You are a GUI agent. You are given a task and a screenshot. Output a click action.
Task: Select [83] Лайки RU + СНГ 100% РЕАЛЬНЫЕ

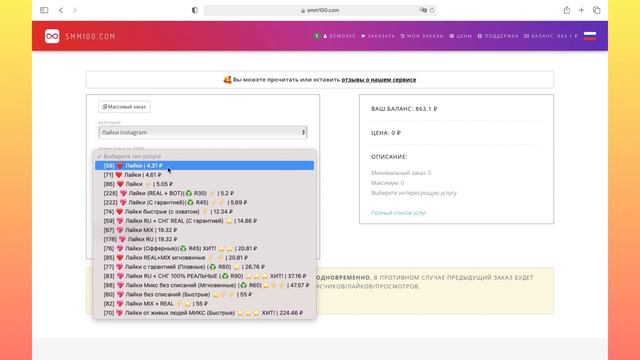pyautogui.click(x=204, y=276)
